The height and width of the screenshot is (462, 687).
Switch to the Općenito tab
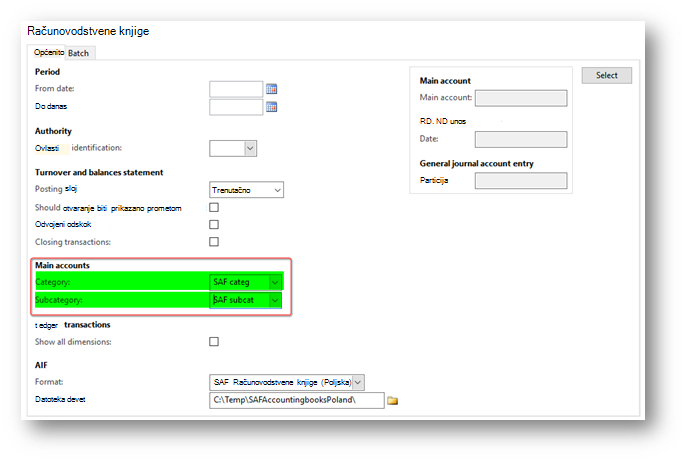[x=49, y=52]
